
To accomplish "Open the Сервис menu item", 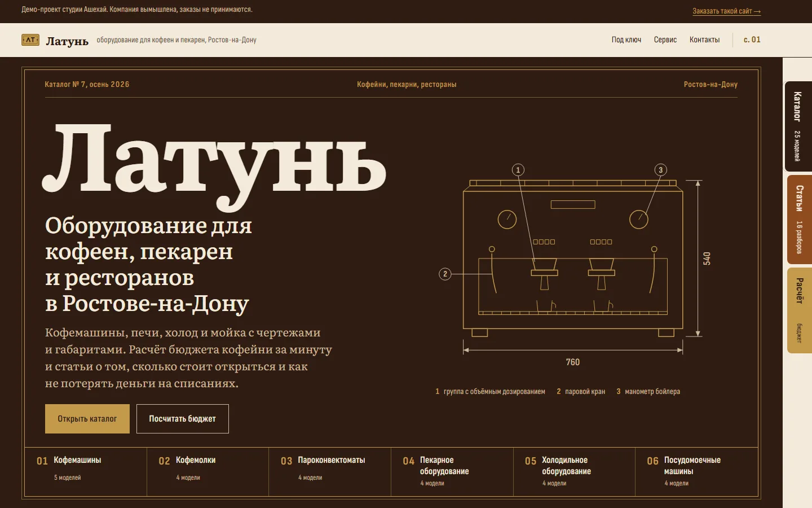I will [x=665, y=40].
